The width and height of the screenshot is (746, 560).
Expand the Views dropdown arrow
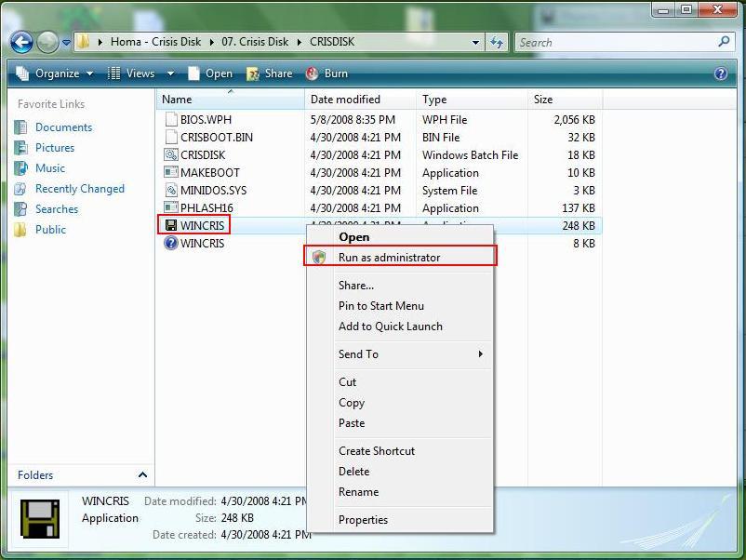[170, 73]
